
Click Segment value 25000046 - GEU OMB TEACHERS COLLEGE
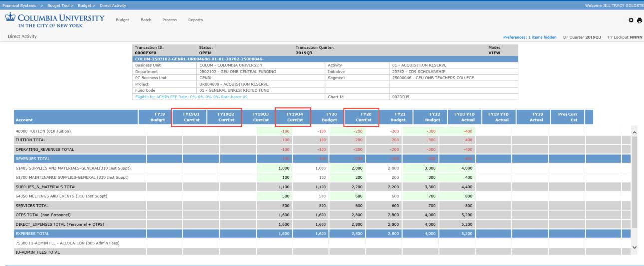(433, 78)
